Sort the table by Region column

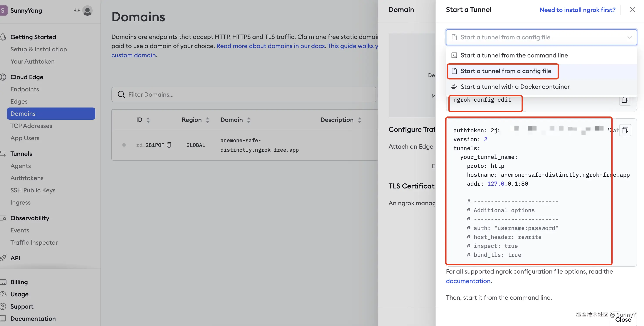pos(207,120)
